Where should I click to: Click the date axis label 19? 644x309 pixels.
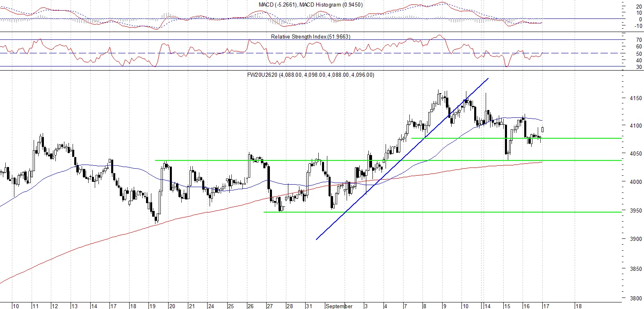point(152,306)
